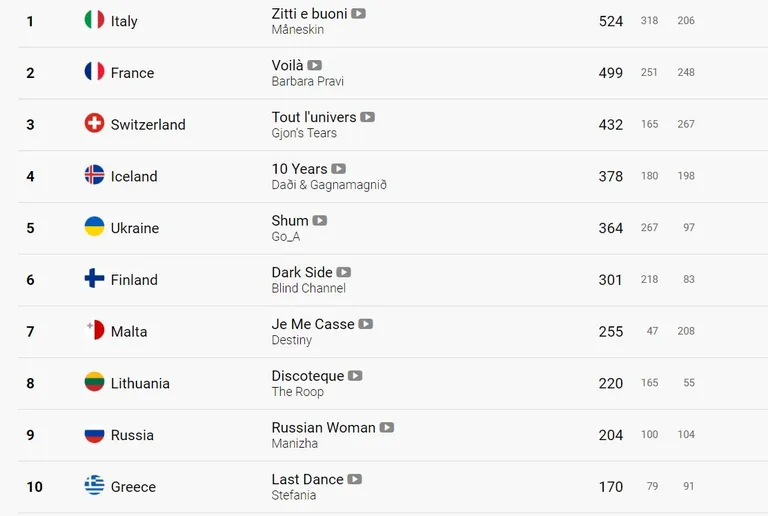Play video for Zitti e buoni

[x=359, y=14]
